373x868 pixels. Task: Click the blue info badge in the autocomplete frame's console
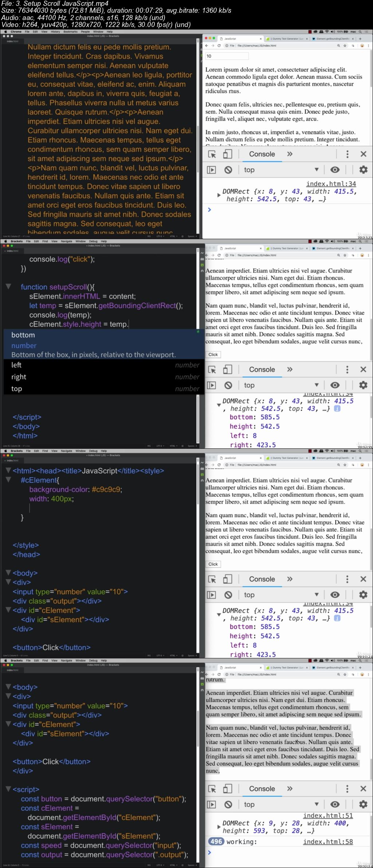[x=337, y=409]
